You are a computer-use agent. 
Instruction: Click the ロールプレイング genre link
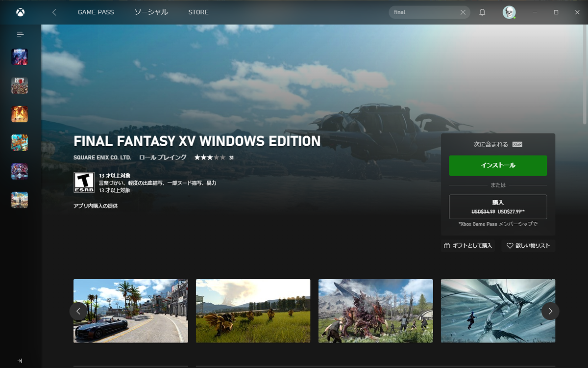pos(163,158)
